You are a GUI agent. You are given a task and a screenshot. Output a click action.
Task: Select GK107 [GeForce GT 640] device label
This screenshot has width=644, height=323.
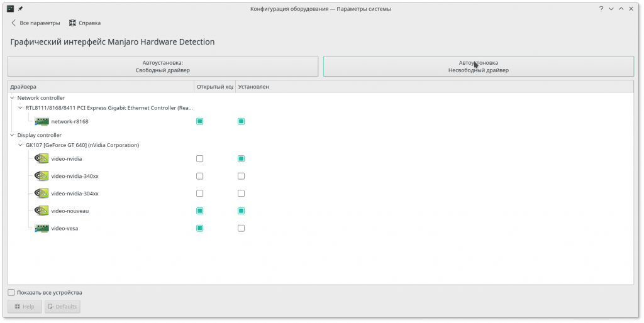82,145
